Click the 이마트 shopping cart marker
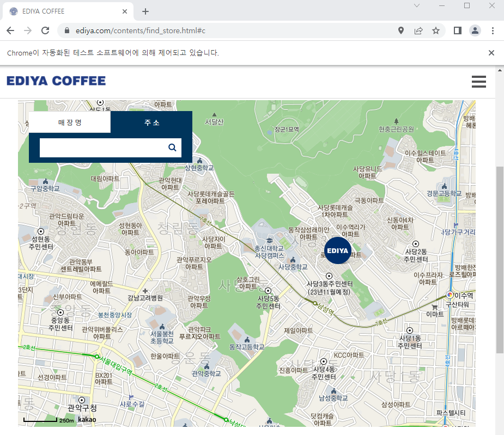 click(x=435, y=307)
